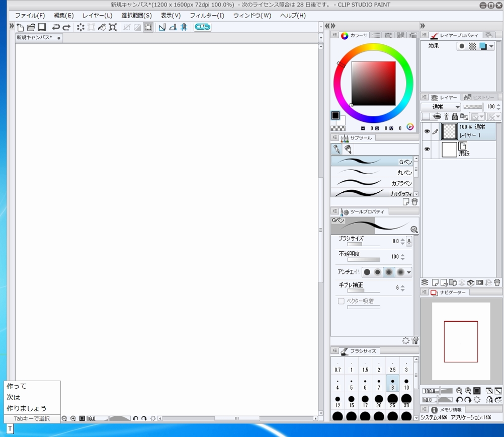Select the カブラペン brush
504x437 pixels.
click(x=372, y=183)
